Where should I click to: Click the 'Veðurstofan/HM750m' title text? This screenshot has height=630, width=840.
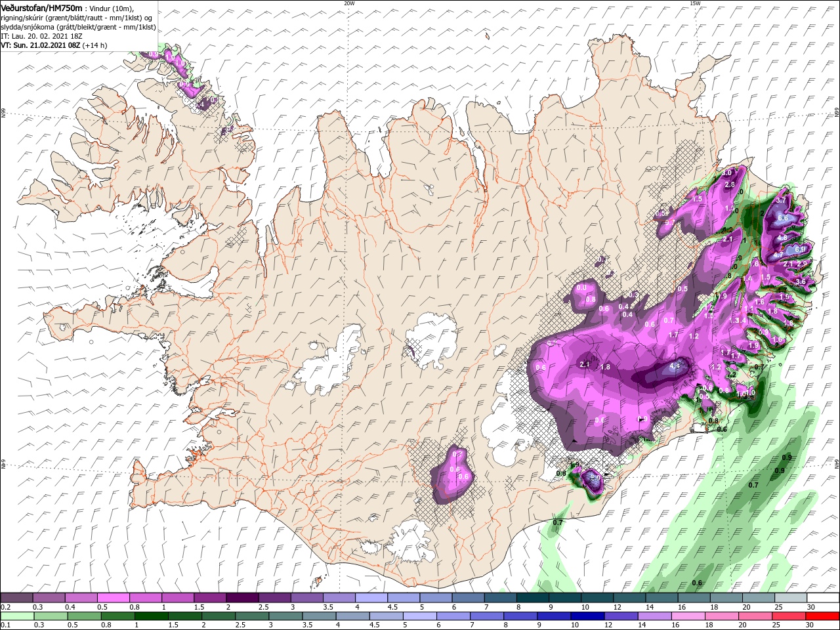pyautogui.click(x=41, y=8)
